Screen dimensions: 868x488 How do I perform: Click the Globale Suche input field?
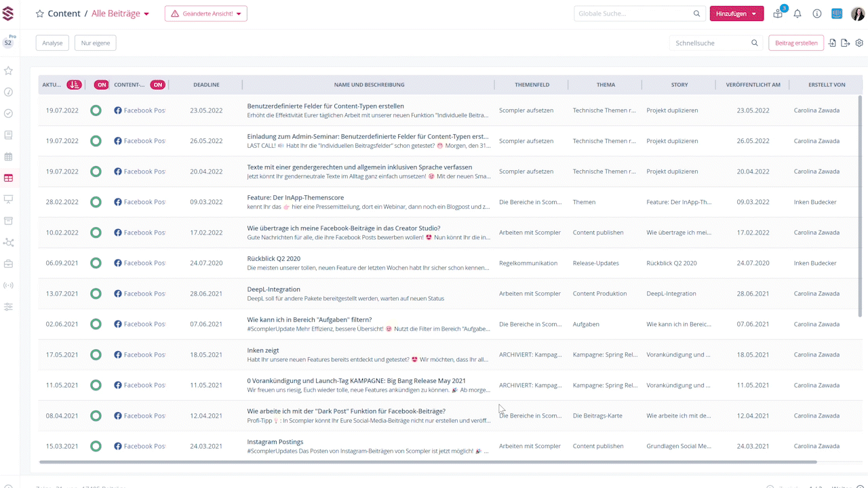[x=633, y=14]
